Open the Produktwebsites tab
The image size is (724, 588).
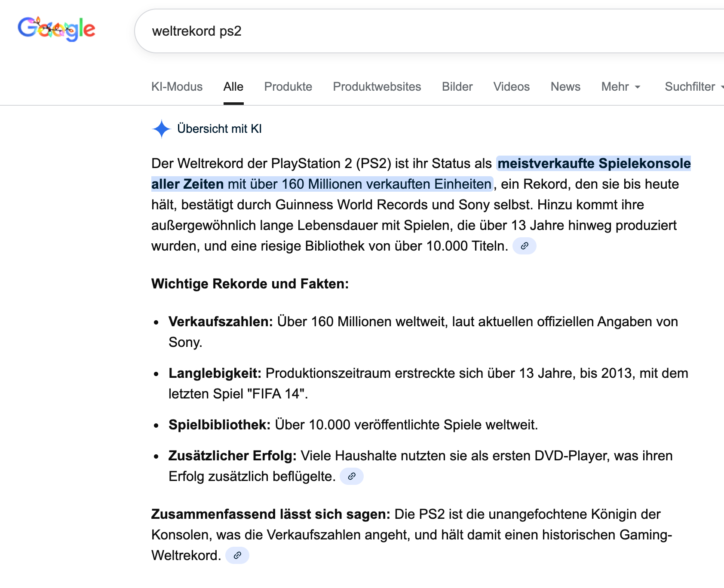coord(377,87)
